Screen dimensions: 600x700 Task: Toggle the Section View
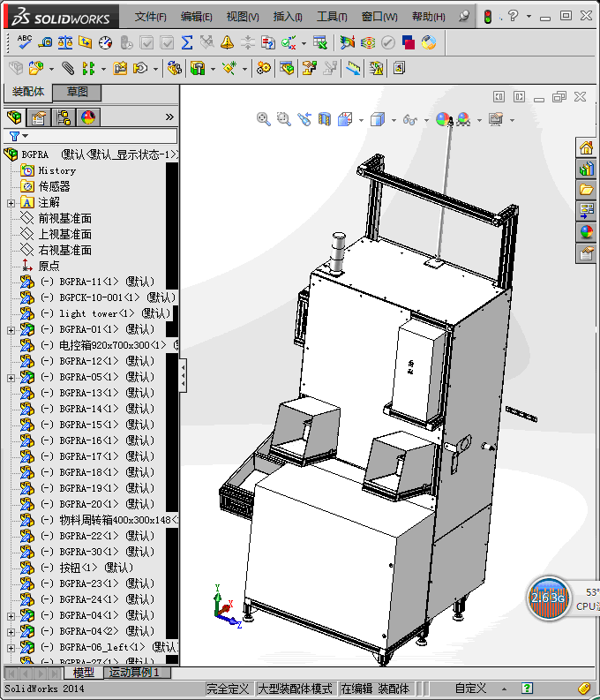[x=325, y=119]
